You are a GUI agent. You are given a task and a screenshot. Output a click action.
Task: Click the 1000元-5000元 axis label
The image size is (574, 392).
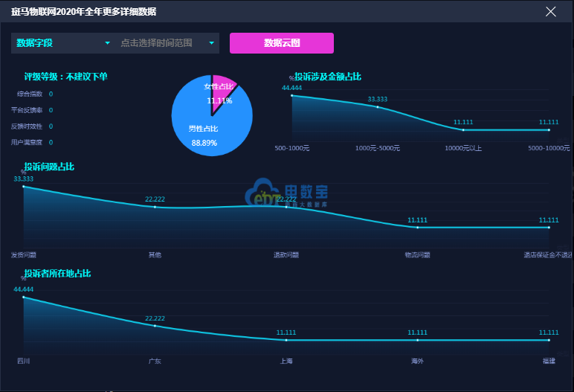point(378,148)
